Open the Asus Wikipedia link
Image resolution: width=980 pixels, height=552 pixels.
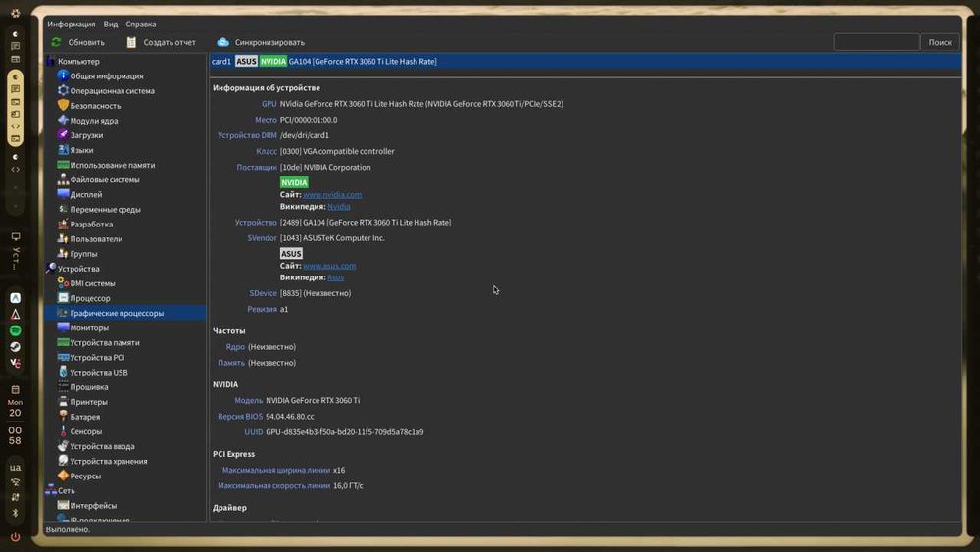tap(335, 277)
